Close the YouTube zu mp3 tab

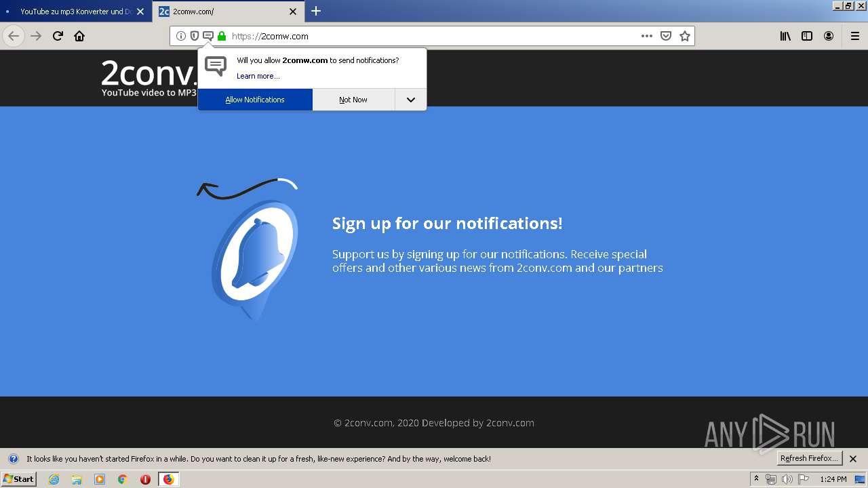click(x=140, y=12)
